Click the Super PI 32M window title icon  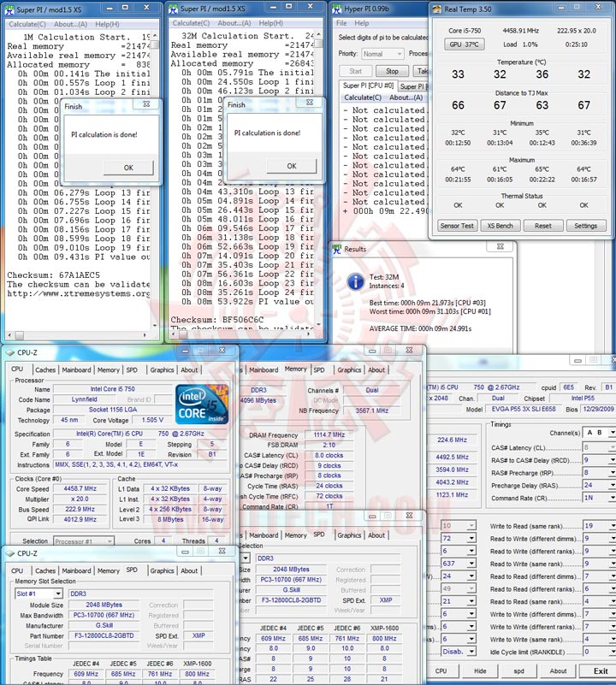(173, 9)
